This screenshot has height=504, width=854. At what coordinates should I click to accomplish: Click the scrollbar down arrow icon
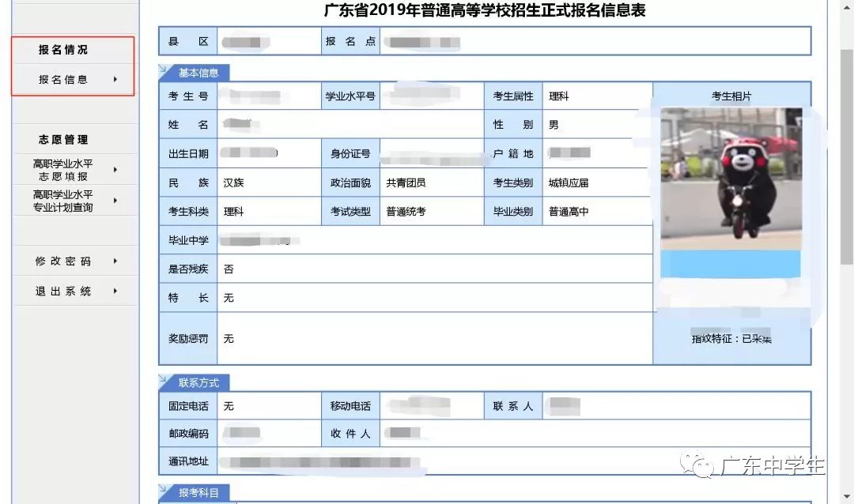point(848,498)
